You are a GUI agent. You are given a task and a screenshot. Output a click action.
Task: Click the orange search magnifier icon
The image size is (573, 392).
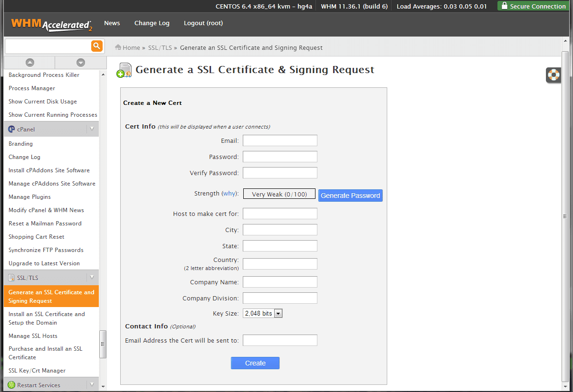coord(97,46)
